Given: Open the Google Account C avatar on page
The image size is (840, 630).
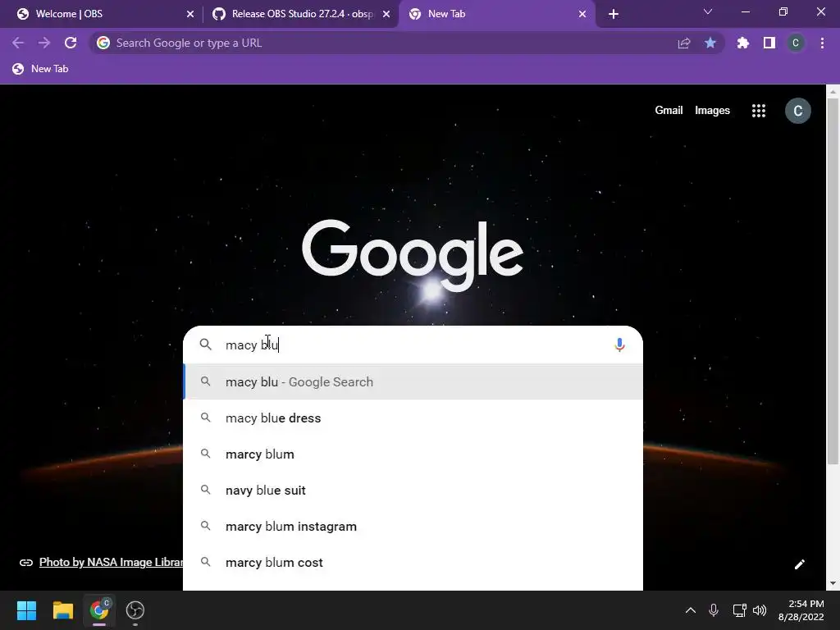Looking at the screenshot, I should tap(797, 111).
